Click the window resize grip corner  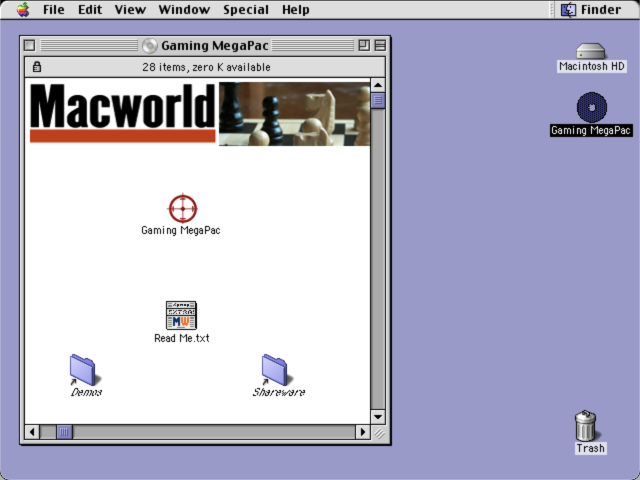(379, 433)
